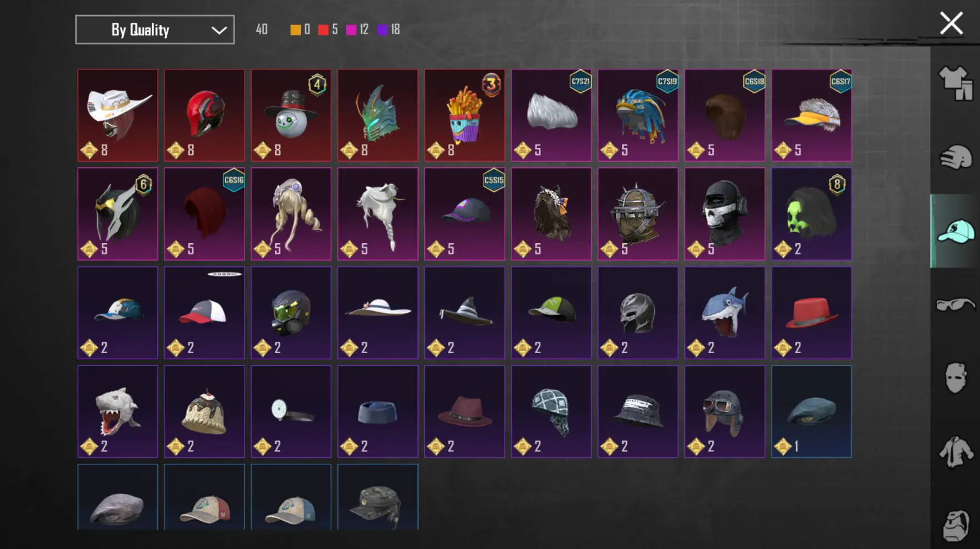Open the face mask category icon
This screenshot has width=980, height=549.
(x=956, y=378)
